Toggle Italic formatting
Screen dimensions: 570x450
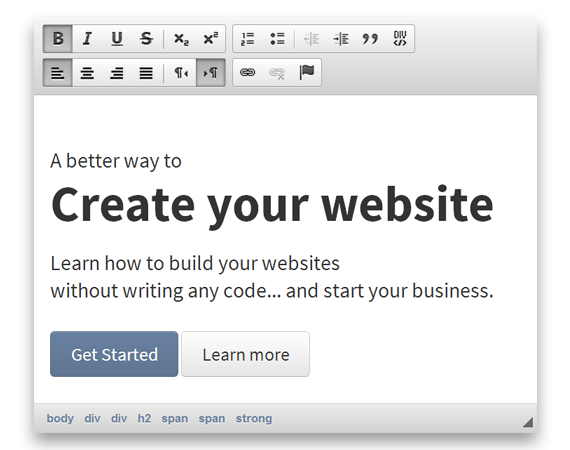click(87, 39)
